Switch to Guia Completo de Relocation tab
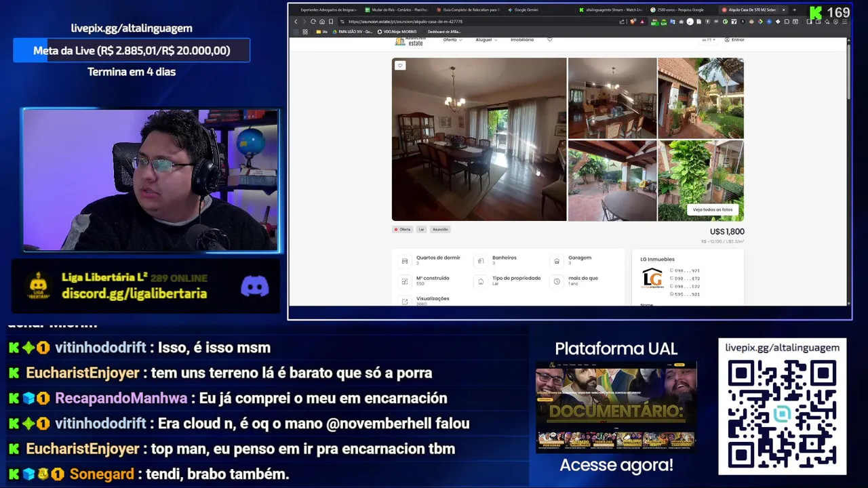868x488 pixels. (x=468, y=10)
